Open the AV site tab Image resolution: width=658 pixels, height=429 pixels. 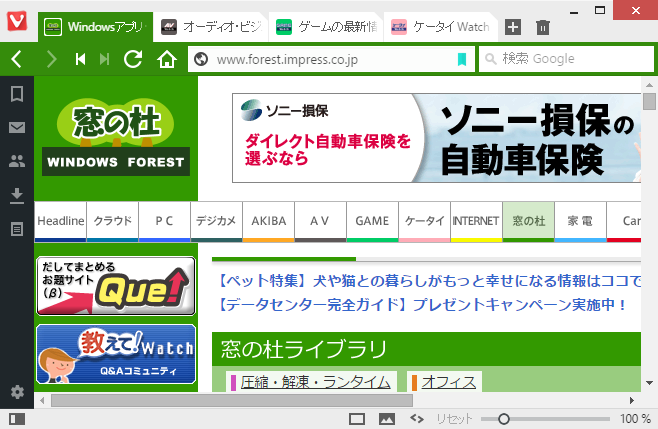(x=321, y=221)
